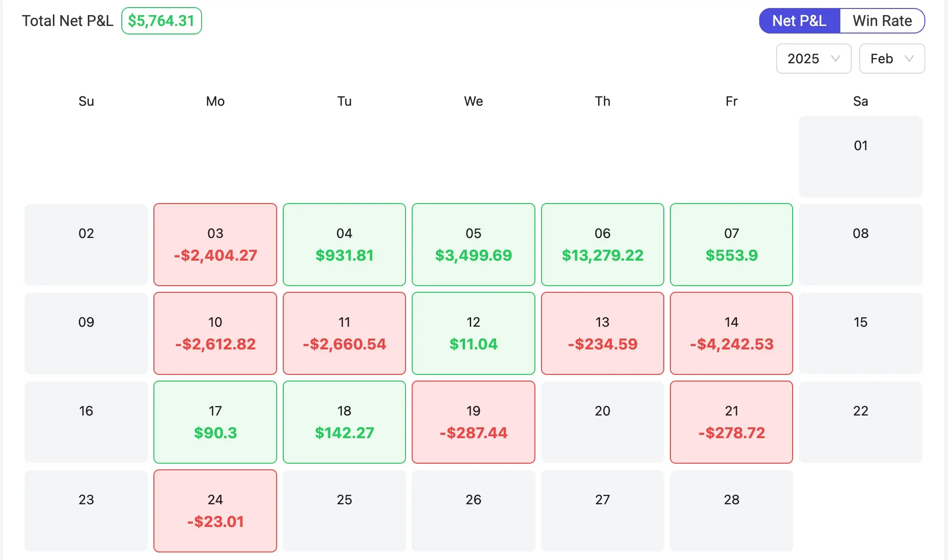Screen dimensions: 948x560
Task: Click Feb 18 showing $142.27 profit
Action: pyautogui.click(x=344, y=422)
